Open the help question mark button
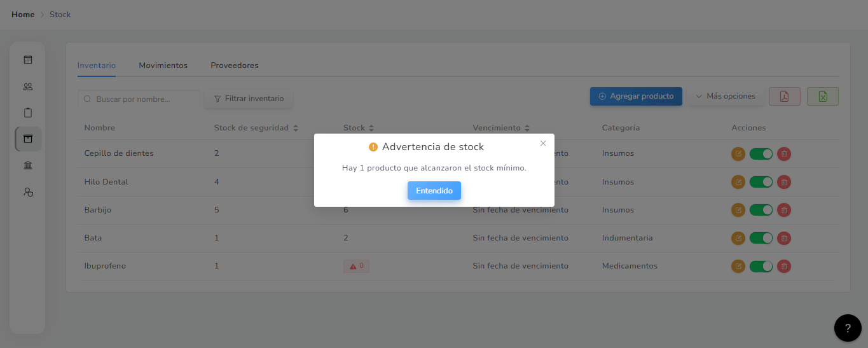The width and height of the screenshot is (868, 348). click(848, 328)
